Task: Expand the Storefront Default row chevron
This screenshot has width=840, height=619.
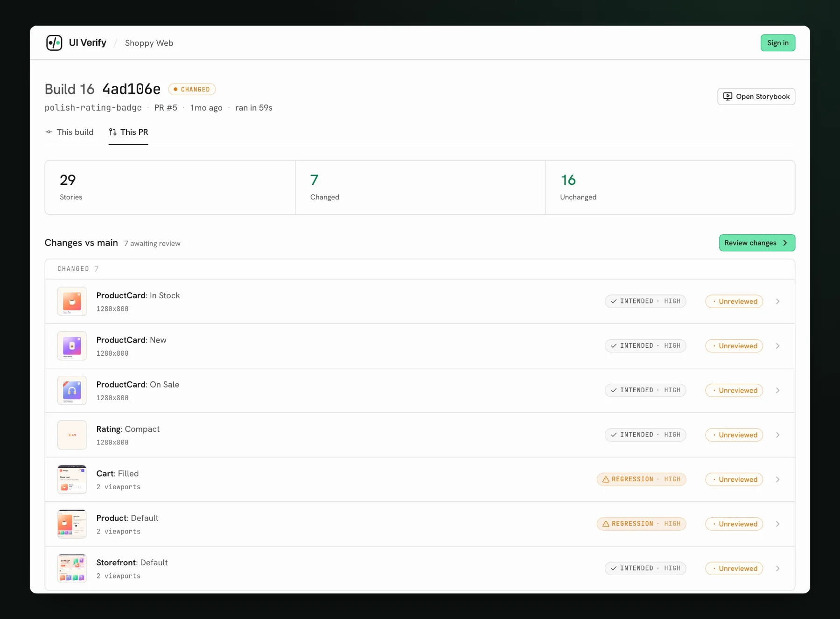Action: (777, 569)
